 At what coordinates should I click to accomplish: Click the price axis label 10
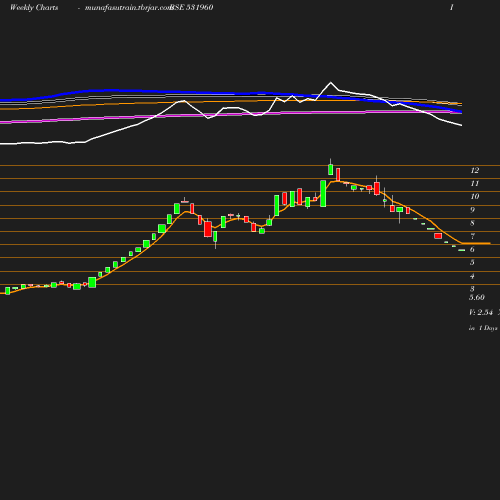[x=475, y=196]
